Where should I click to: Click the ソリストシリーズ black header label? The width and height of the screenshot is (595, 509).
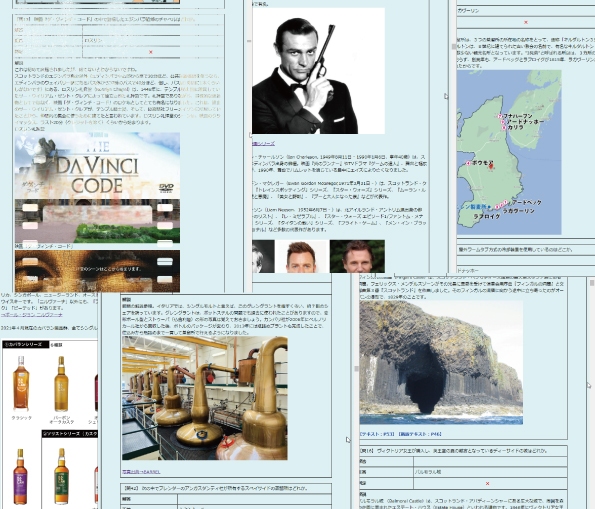point(70,434)
